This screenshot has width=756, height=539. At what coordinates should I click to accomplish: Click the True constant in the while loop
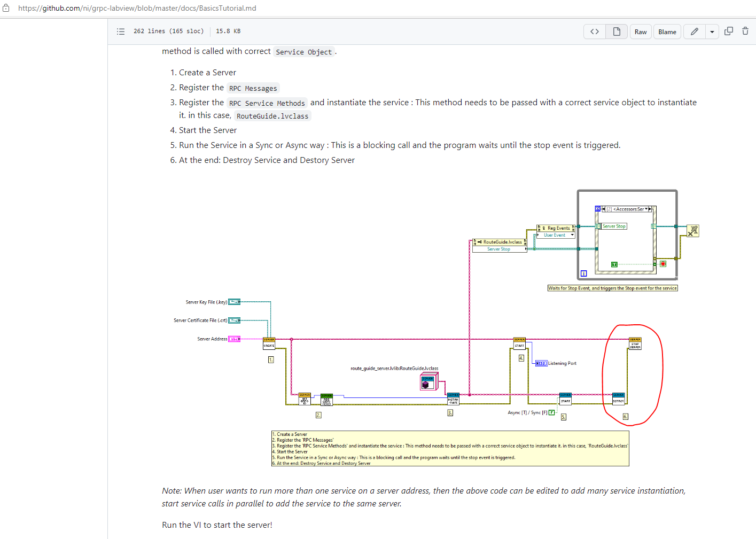point(614,264)
